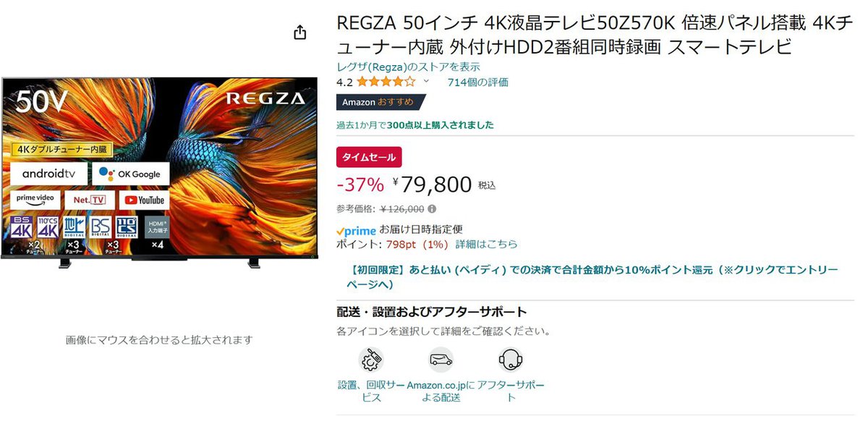
Task: Click the Prime checkmark logo
Action: [x=357, y=229]
